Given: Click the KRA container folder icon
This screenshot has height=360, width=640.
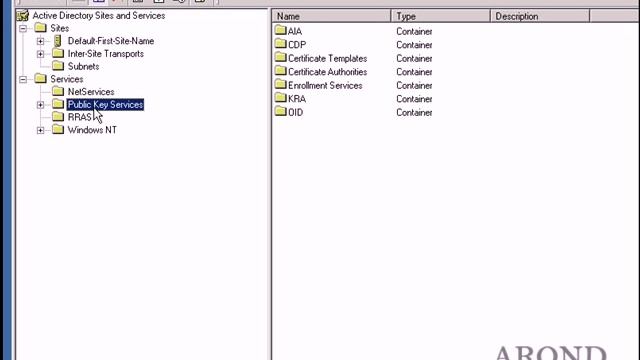Looking at the screenshot, I should pos(280,98).
